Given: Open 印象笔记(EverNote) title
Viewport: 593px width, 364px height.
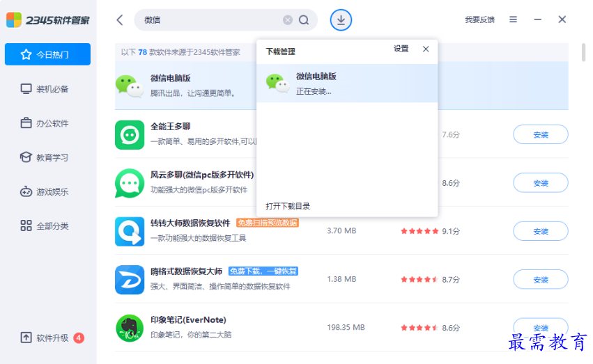Looking at the screenshot, I should [x=188, y=320].
